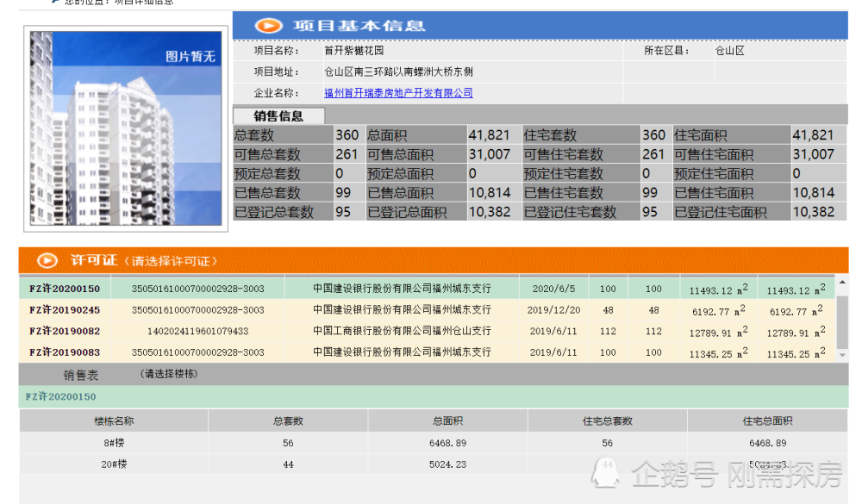The width and height of the screenshot is (862, 504).
Task: Click FZ许20200150 label under 销售表
Action: [60, 396]
